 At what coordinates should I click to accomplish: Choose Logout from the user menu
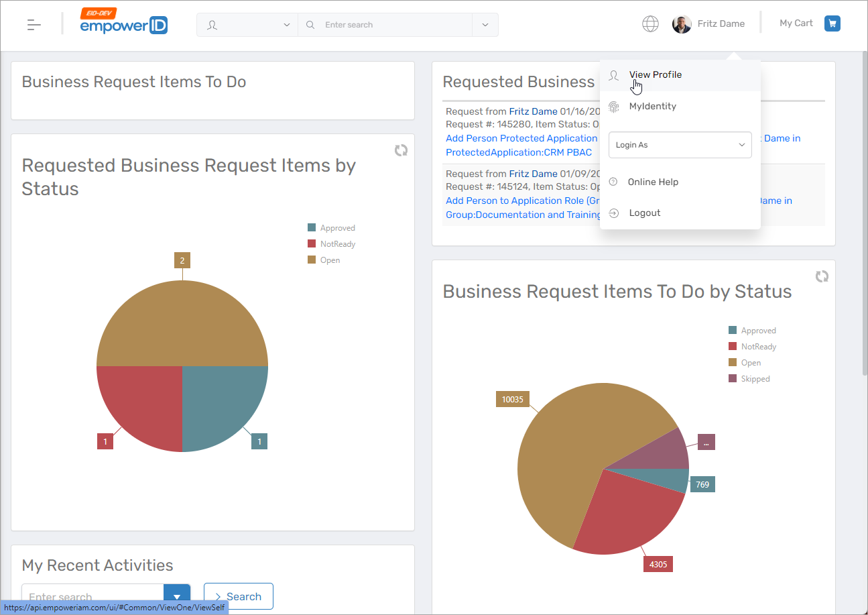coord(644,213)
